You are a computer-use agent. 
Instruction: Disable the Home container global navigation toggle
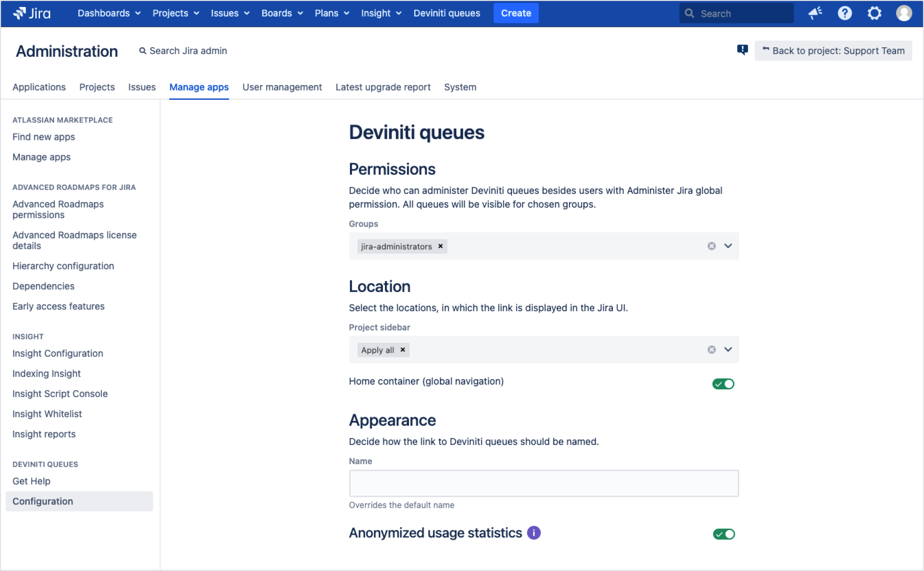[723, 384]
